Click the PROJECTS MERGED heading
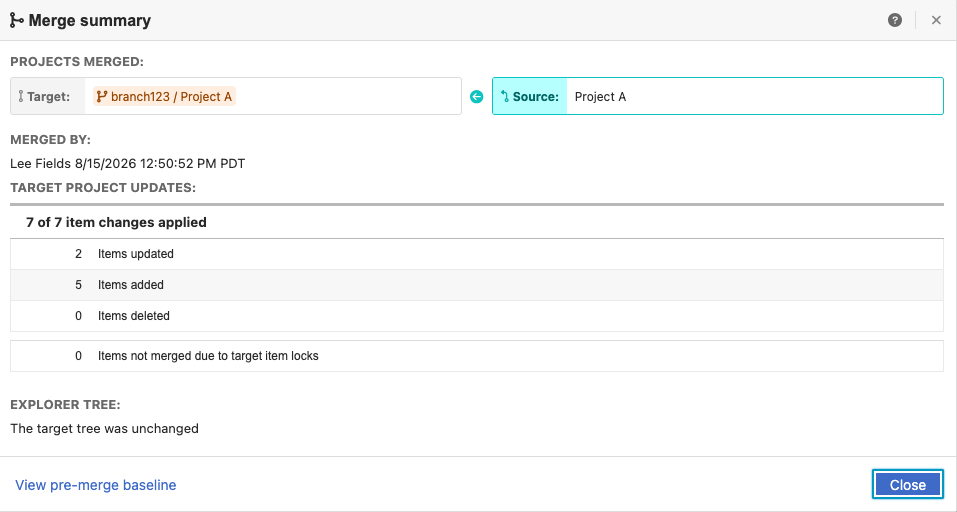957x512 pixels. [x=77, y=62]
